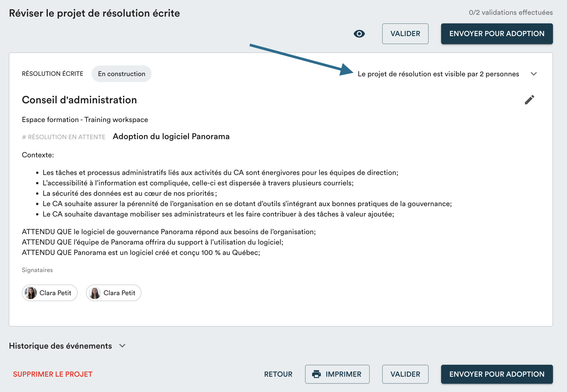Open the 'visible par 2 personnes' dropdown
The image size is (567, 392).
click(438, 74)
